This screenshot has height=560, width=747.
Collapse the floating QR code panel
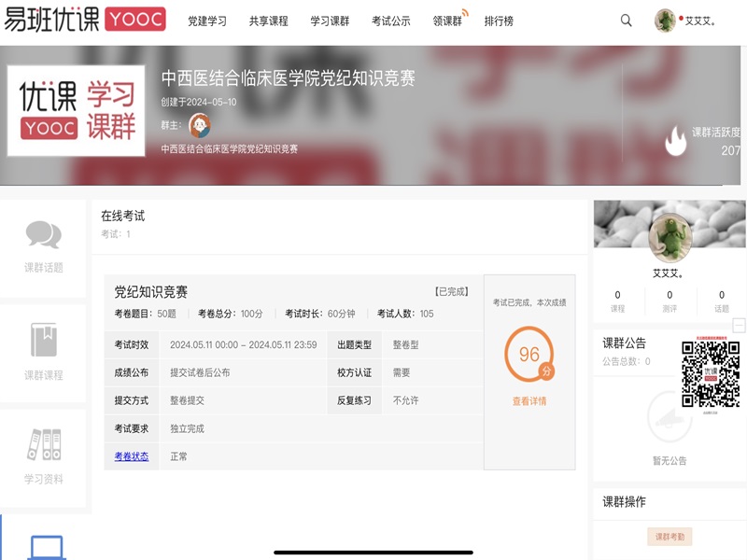[739, 326]
